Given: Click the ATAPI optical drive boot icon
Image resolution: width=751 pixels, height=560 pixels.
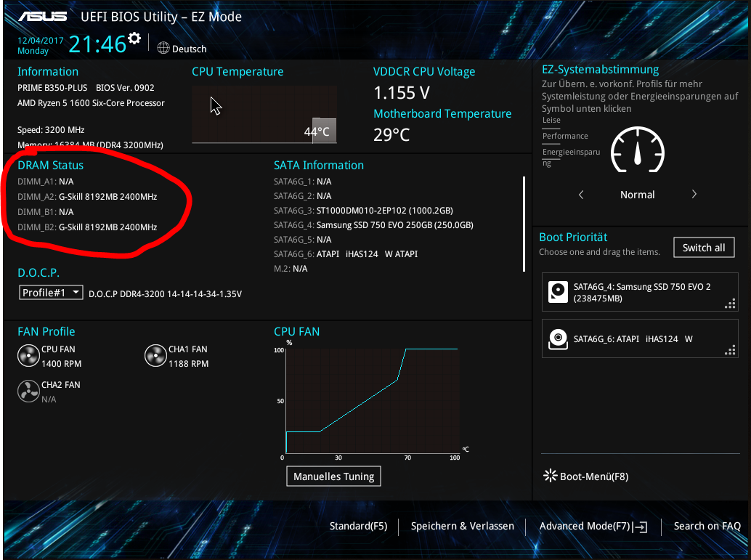Looking at the screenshot, I should pos(558,339).
